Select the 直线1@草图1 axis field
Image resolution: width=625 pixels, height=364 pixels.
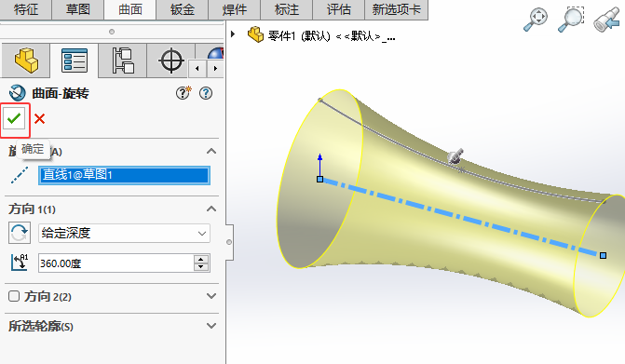click(124, 175)
